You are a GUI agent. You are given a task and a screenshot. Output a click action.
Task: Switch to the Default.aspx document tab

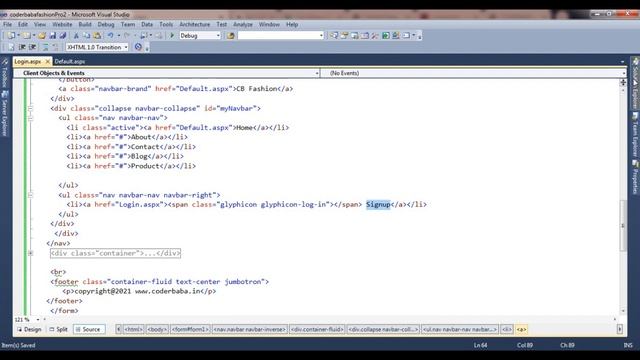coord(70,61)
